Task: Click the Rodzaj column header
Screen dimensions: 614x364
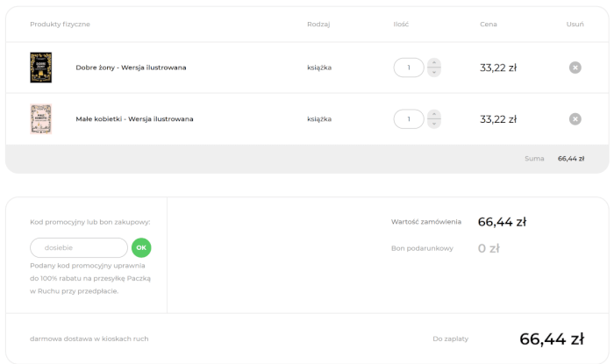Action: (318, 25)
